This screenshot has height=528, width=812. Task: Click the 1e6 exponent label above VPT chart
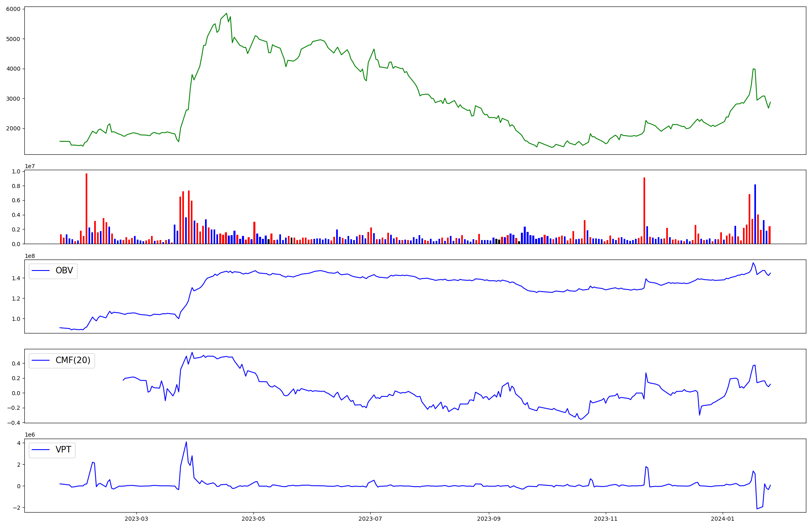pos(30,435)
